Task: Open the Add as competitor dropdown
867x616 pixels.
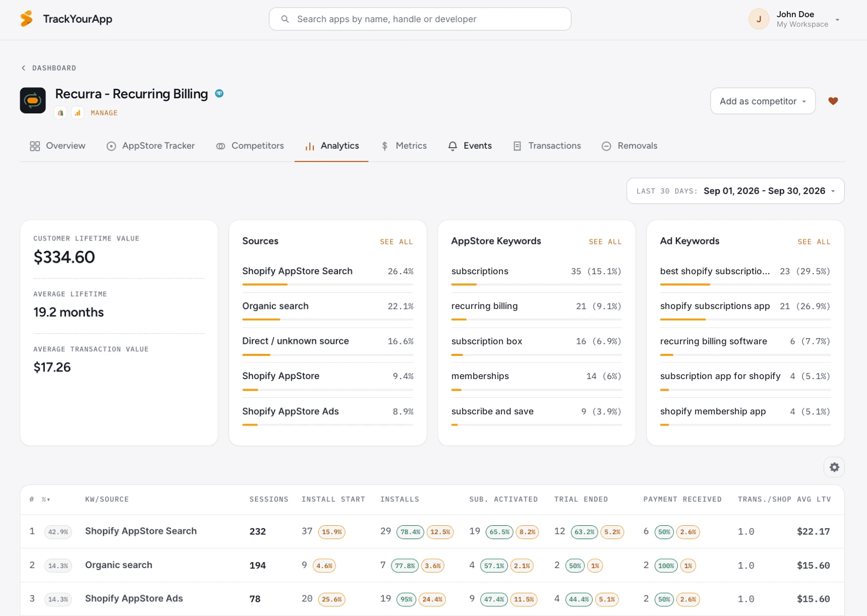Action: 763,101
